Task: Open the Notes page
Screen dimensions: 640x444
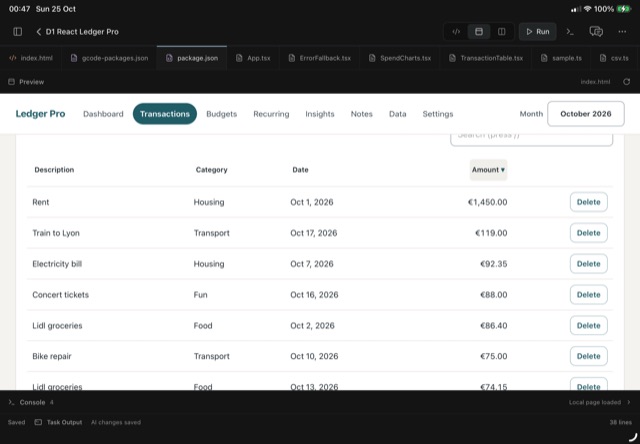Action: click(362, 114)
